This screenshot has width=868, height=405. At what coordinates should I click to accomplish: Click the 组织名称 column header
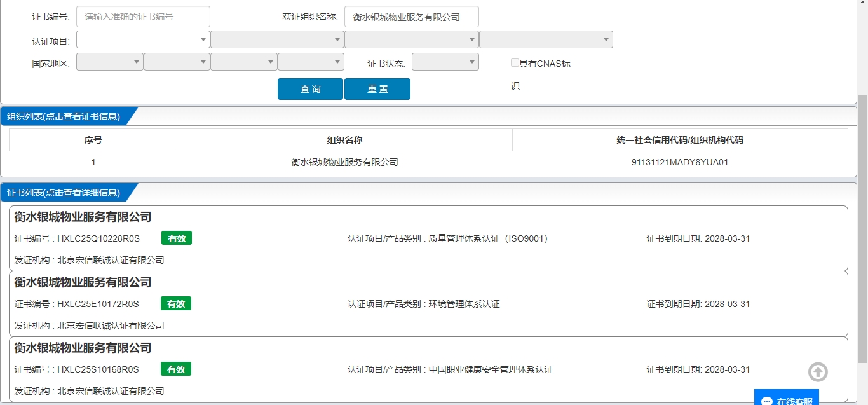[344, 140]
